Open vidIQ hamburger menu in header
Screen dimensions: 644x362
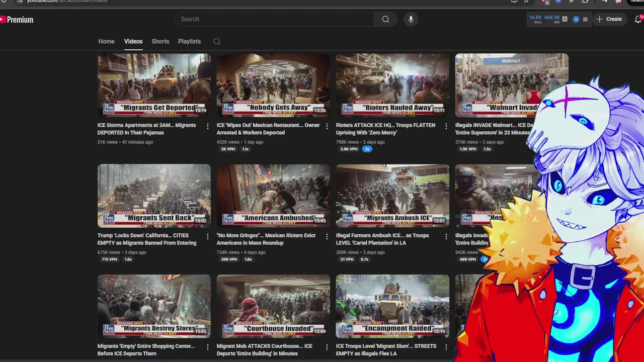(x=585, y=19)
